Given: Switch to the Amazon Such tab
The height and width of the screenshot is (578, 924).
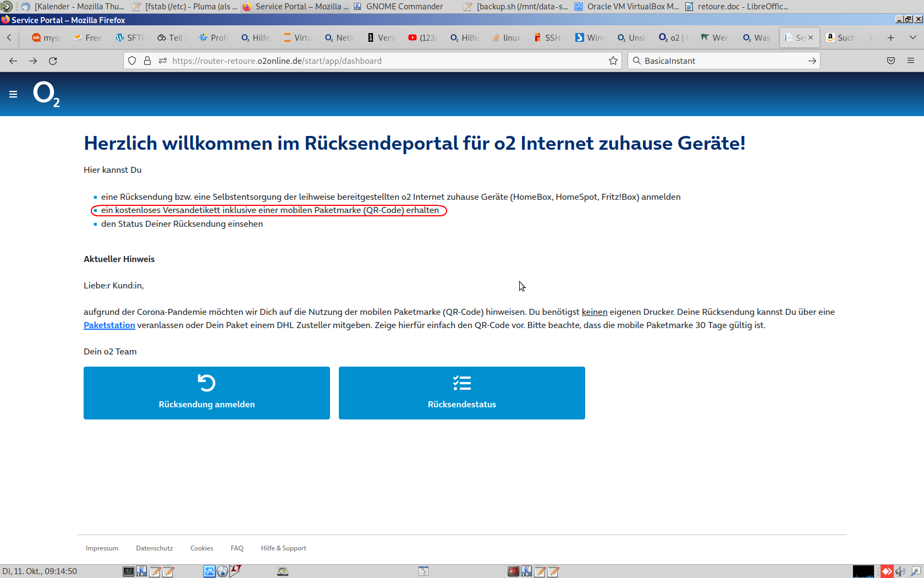Looking at the screenshot, I should [840, 38].
